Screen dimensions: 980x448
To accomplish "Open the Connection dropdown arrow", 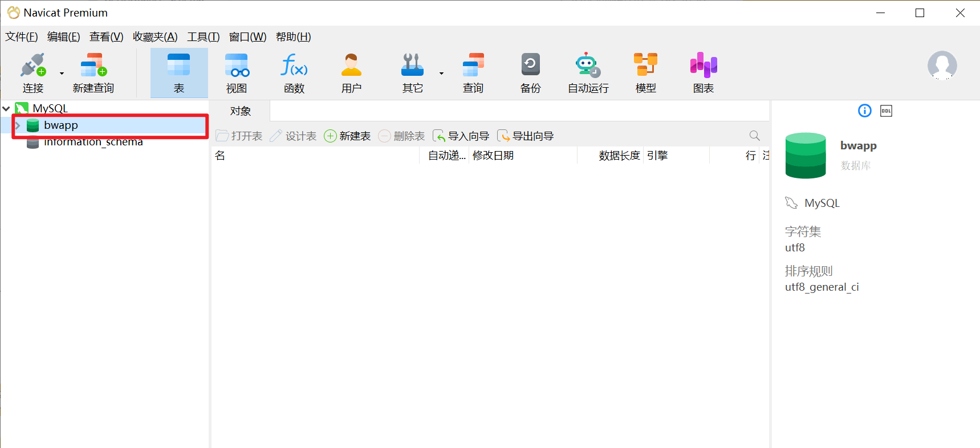I will pos(62,74).
